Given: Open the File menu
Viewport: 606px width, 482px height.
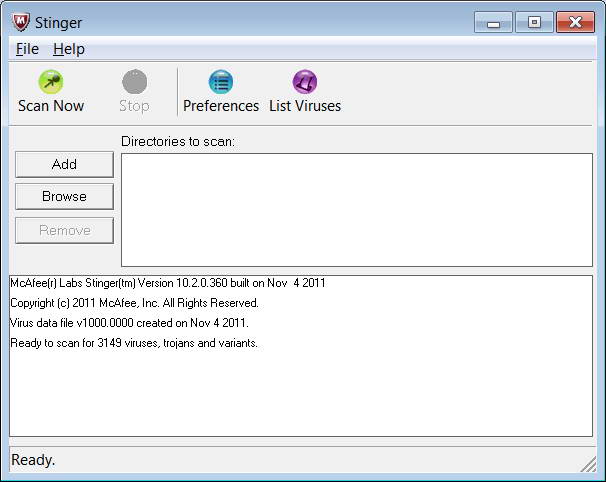Looking at the screenshot, I should point(27,49).
